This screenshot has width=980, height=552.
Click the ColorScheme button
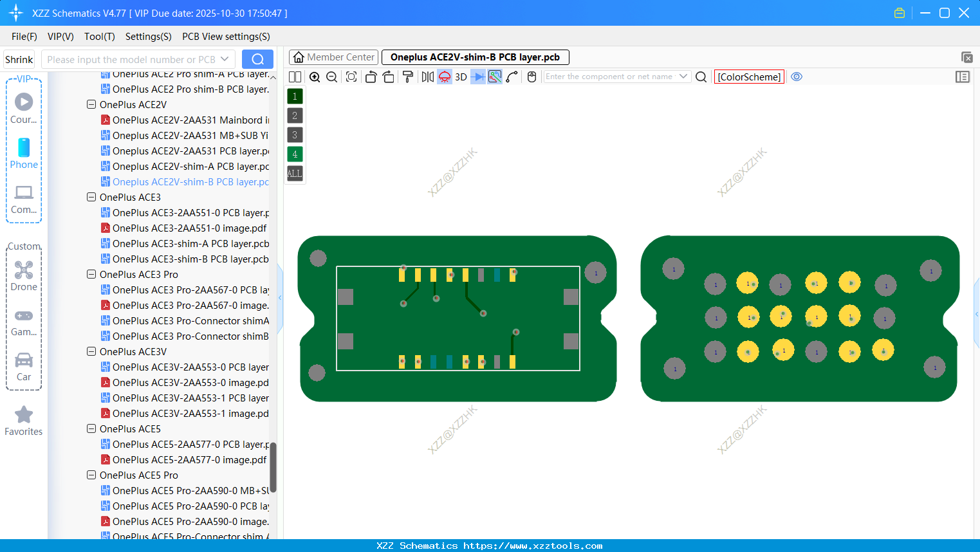pyautogui.click(x=749, y=77)
